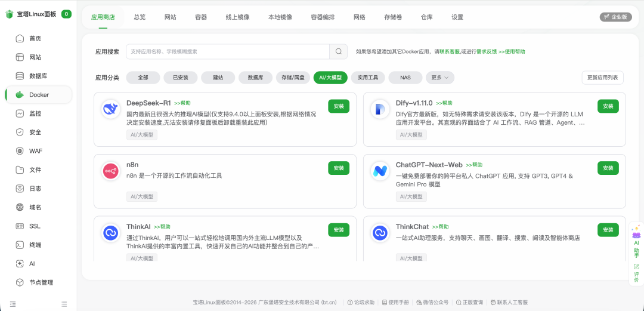Click the Docker whale icon in sidebar
Image resolution: width=644 pixels, height=311 pixels.
20,95
